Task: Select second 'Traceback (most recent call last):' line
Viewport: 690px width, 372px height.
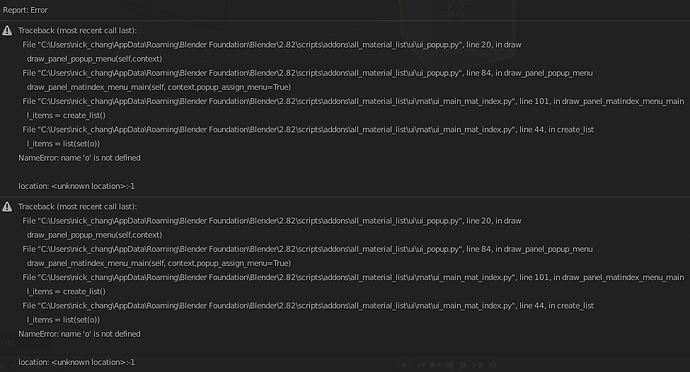Action: click(77, 206)
